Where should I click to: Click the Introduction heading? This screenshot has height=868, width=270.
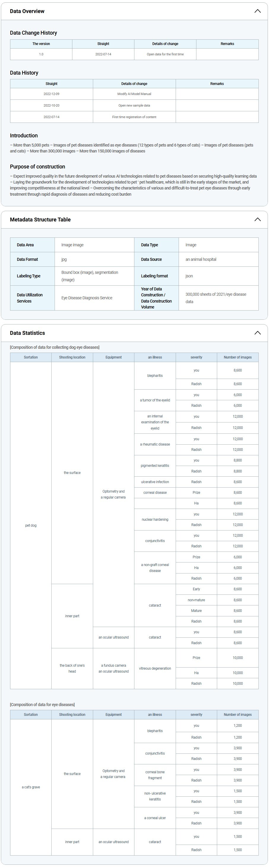click(x=24, y=136)
